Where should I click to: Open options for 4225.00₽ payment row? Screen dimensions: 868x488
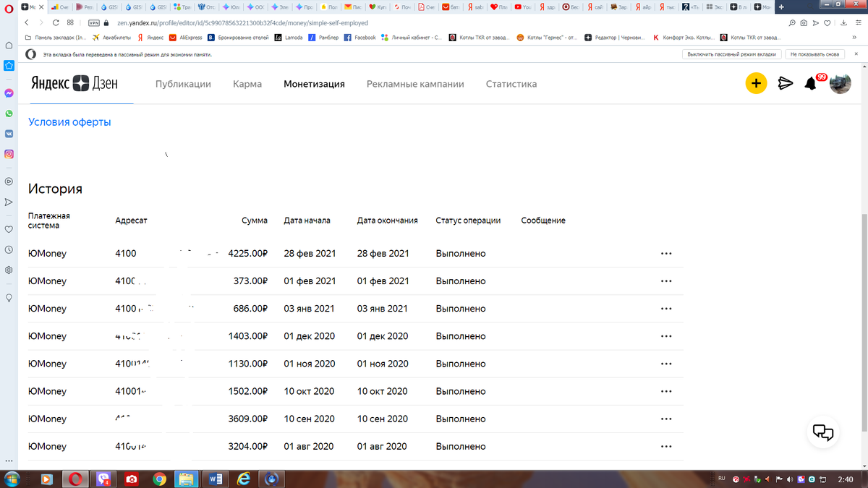click(666, 254)
